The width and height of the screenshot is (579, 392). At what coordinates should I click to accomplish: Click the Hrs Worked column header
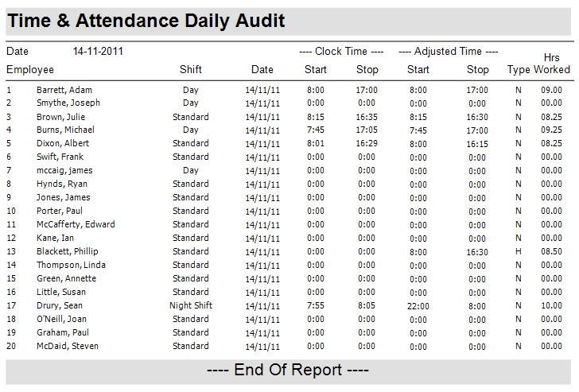click(551, 64)
